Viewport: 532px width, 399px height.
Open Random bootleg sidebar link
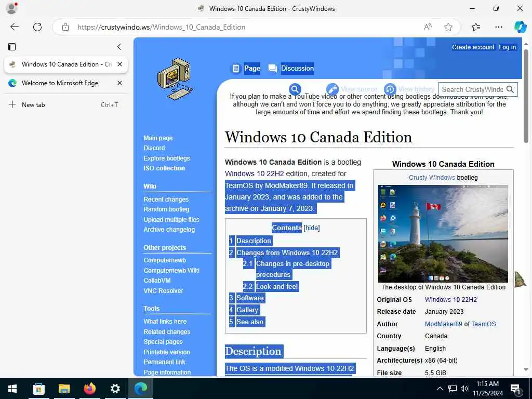[166, 209]
